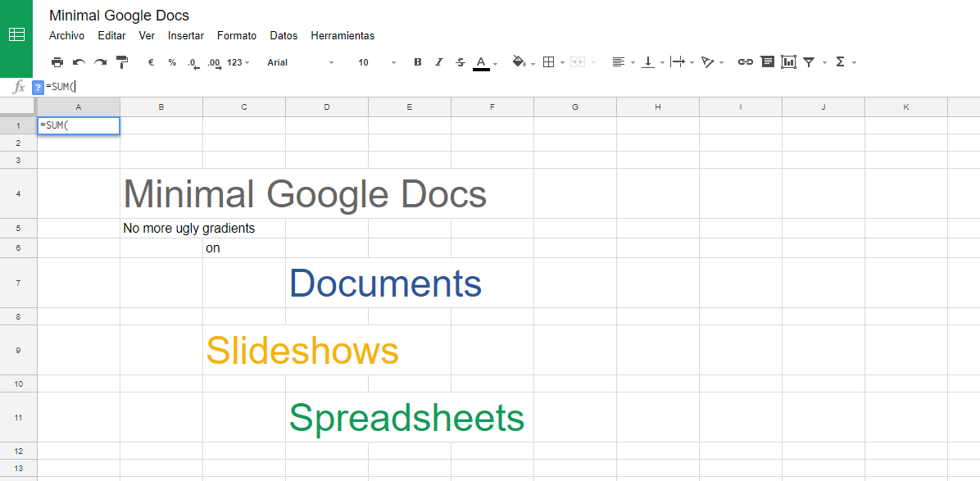980x481 pixels.
Task: Click the Redo icon
Action: pyautogui.click(x=100, y=61)
